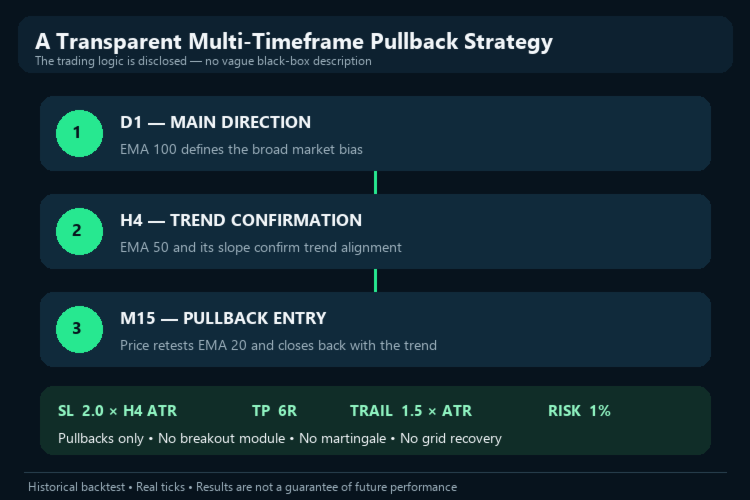Click the No grid recovery text
The width and height of the screenshot is (750, 500).
451,439
